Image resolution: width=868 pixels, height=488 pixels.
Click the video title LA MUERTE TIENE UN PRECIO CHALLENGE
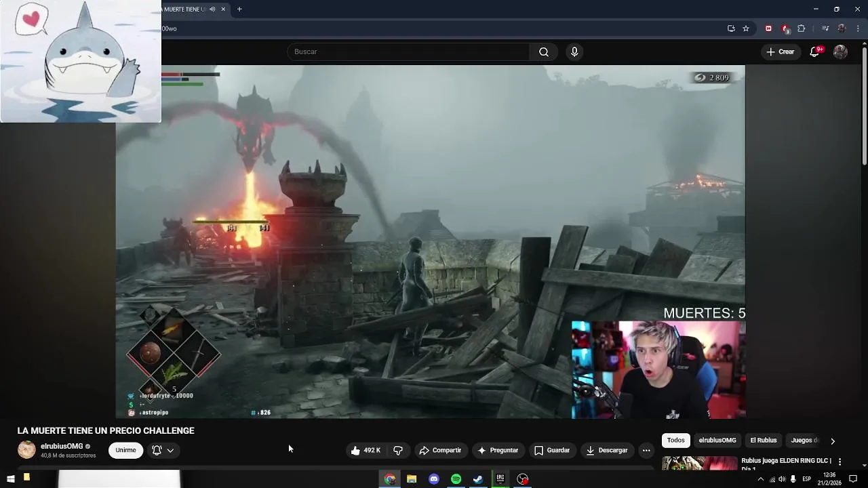106,430
